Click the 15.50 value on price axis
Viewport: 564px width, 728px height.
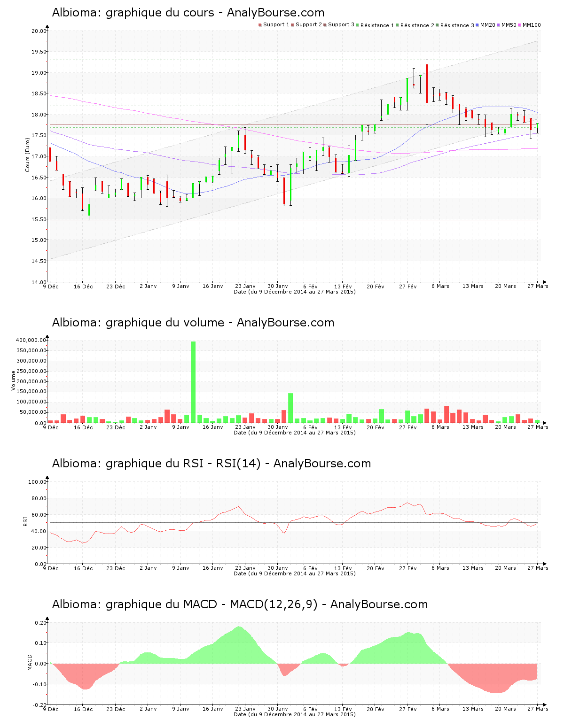(39, 219)
